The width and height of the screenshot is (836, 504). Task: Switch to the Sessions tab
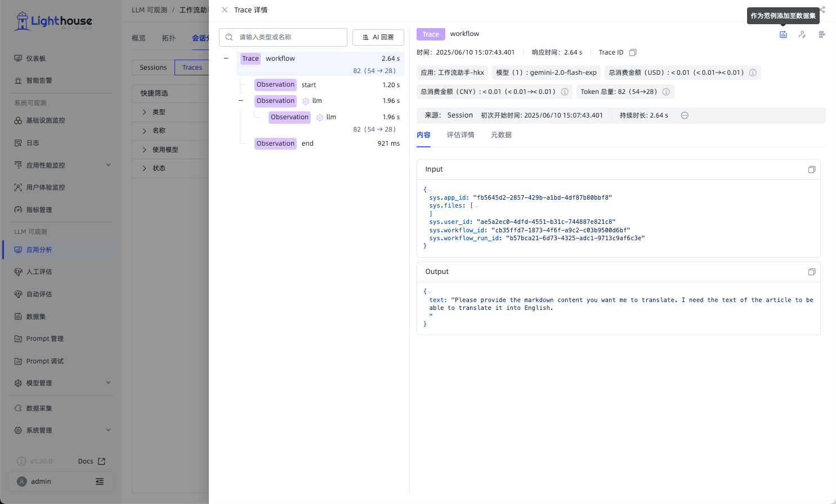pyautogui.click(x=153, y=67)
